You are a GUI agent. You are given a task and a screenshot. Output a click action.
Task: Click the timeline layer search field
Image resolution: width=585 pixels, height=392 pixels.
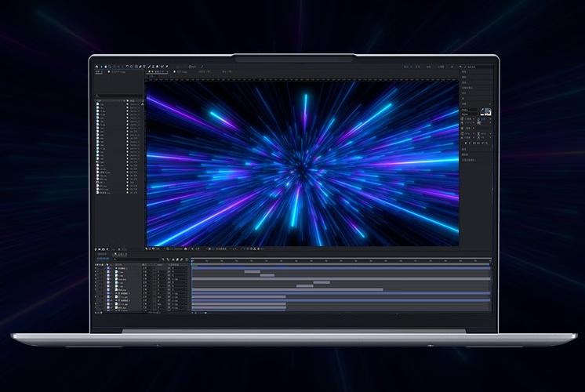click(136, 259)
